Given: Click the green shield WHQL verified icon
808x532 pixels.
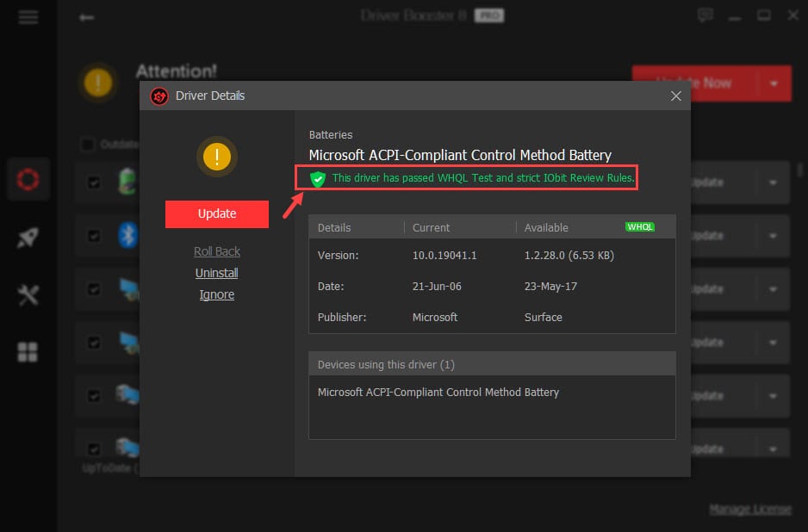Looking at the screenshot, I should point(317,179).
